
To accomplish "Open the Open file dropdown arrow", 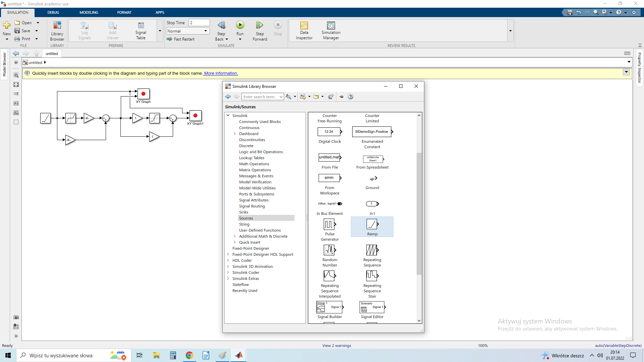I will pyautogui.click(x=38, y=23).
